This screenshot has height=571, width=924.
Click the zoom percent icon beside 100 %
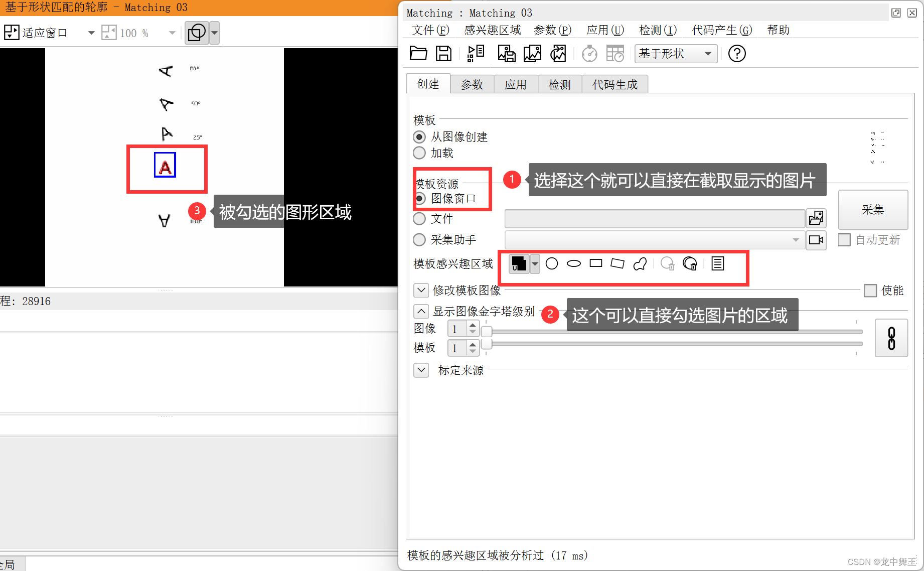pyautogui.click(x=109, y=33)
